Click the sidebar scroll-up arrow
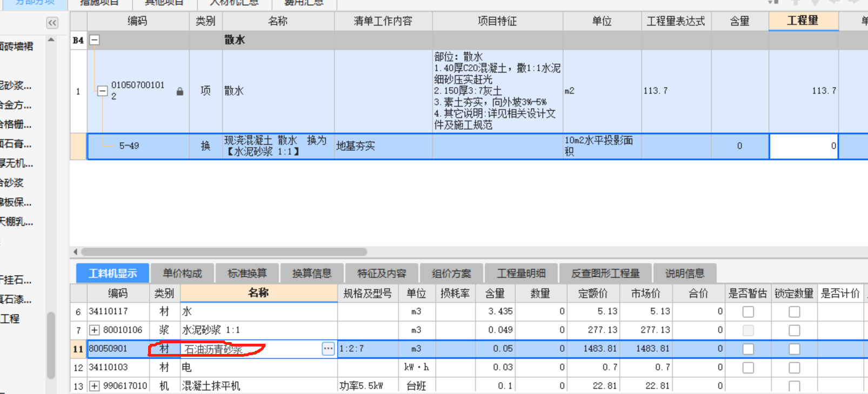 pos(51,39)
